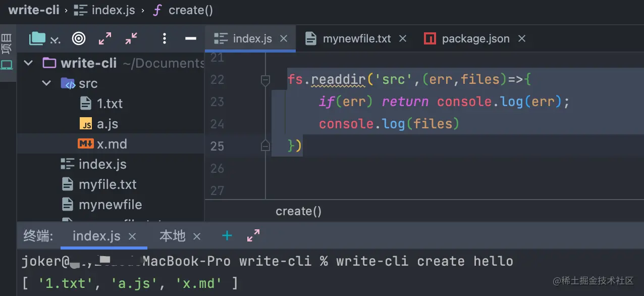This screenshot has width=644, height=296.
Task: Open myfile.txt in the project tree
Action: tap(108, 184)
